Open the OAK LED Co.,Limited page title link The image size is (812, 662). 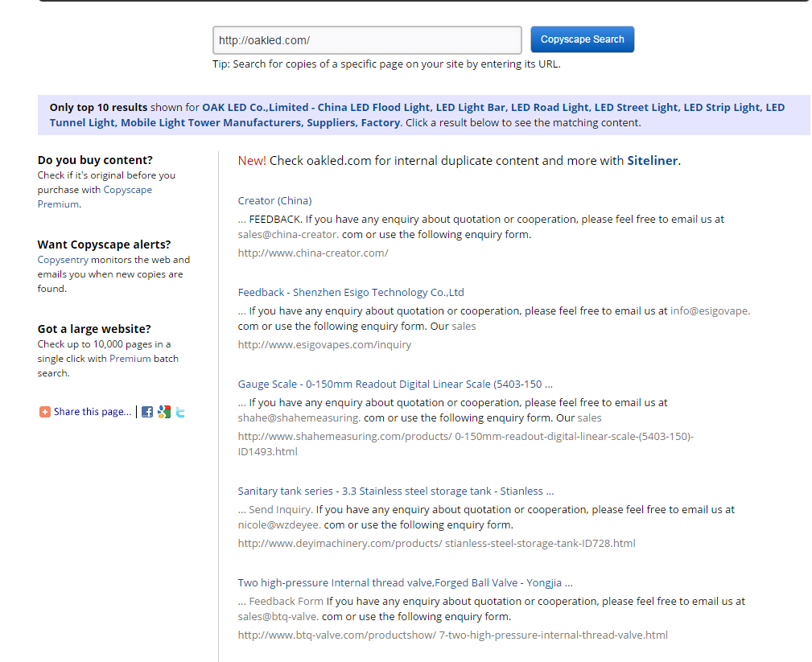[417, 115]
